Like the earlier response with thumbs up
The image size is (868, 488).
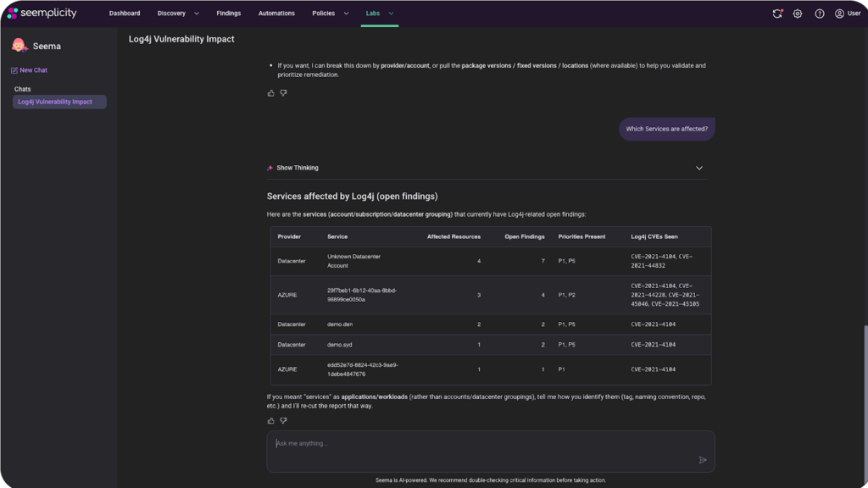(x=270, y=93)
